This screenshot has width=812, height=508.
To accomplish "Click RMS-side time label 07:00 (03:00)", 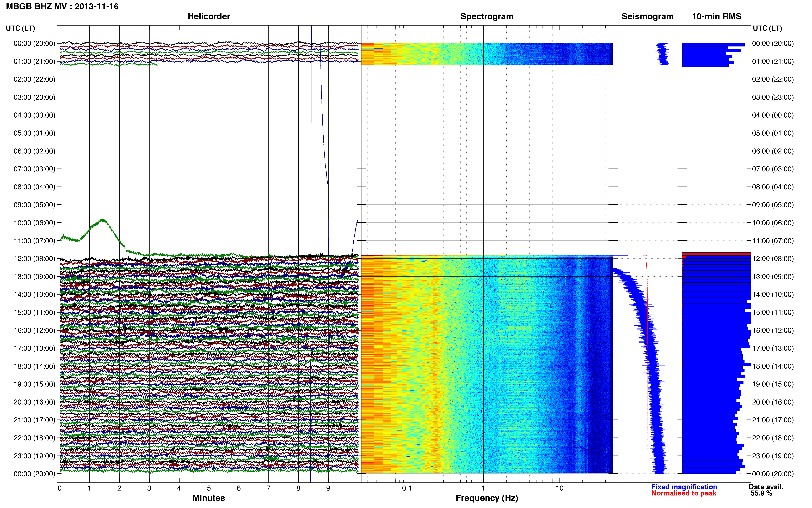I will coord(773,169).
